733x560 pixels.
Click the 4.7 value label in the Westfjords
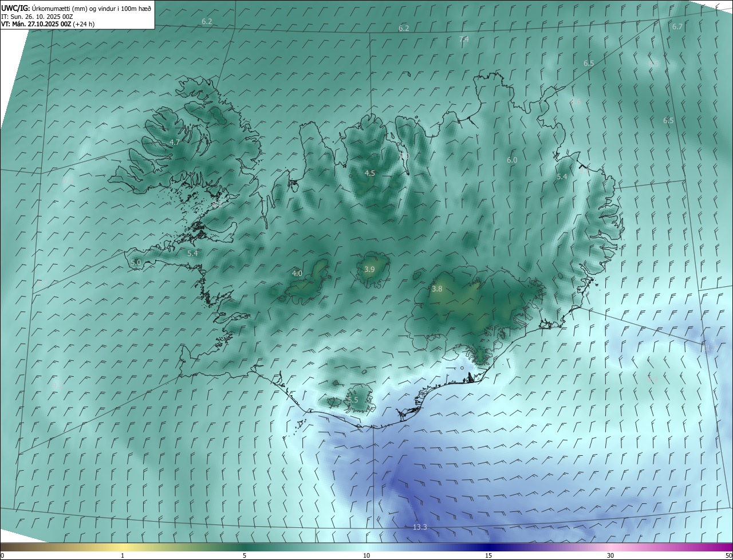pyautogui.click(x=175, y=142)
